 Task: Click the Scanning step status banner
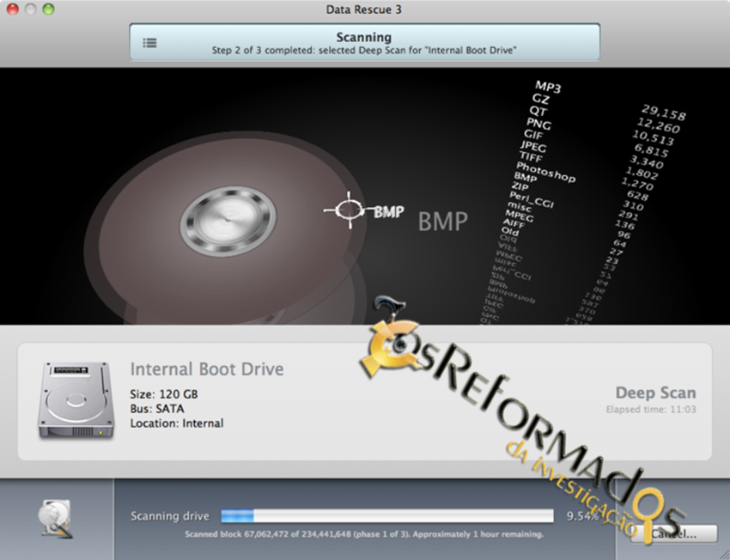[364, 43]
